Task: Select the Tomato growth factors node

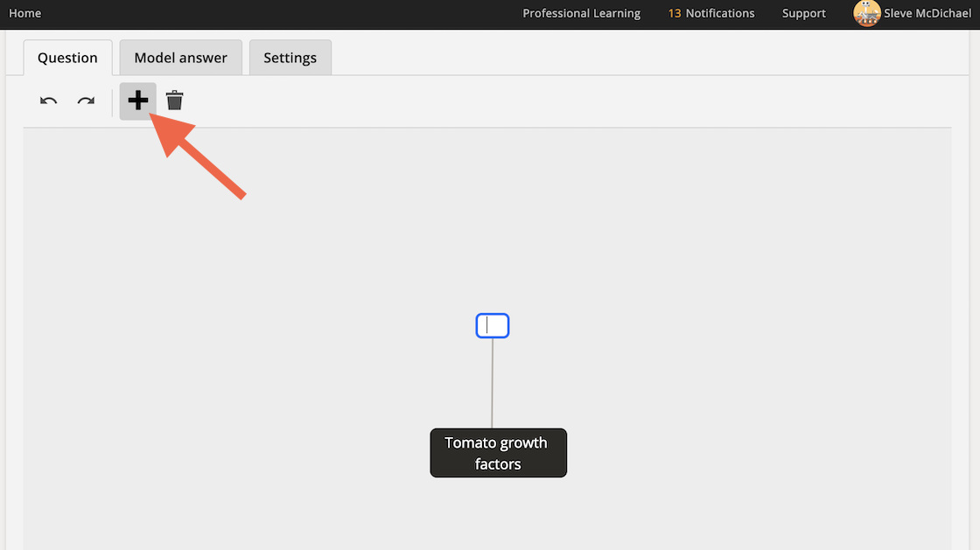Action: (499, 453)
